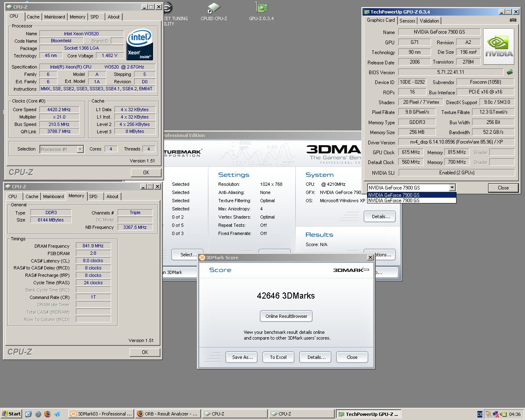525x420 pixels.
Task: Open SPD tab in lower CPU-Z window
Action: point(94,196)
